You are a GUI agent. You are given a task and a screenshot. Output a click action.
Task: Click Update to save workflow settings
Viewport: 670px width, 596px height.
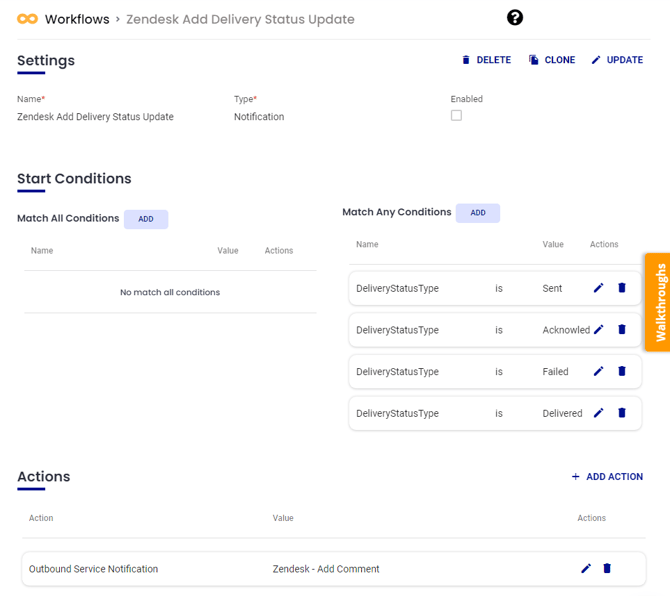617,60
